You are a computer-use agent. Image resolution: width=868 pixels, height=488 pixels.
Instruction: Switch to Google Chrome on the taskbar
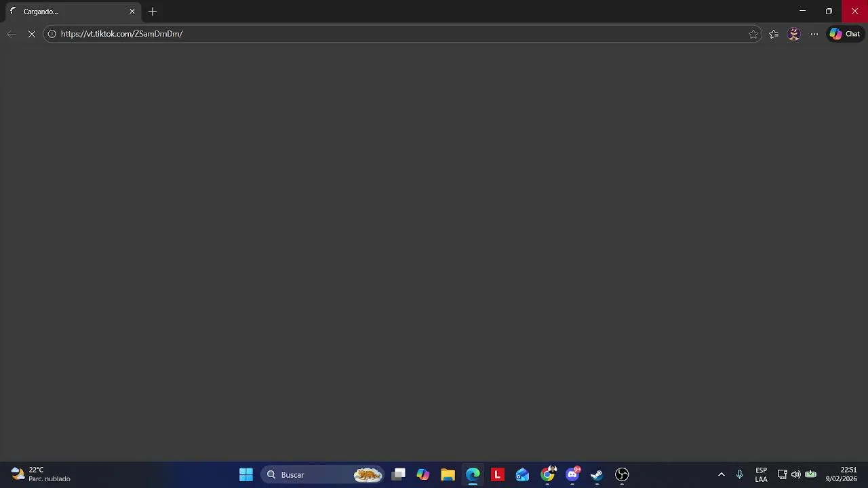click(547, 474)
